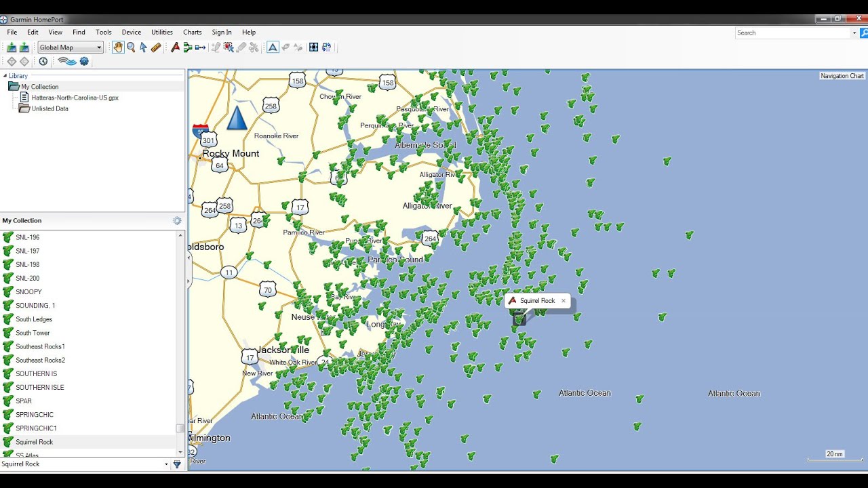
Task: Open the Global Map dropdown
Action: (71, 47)
